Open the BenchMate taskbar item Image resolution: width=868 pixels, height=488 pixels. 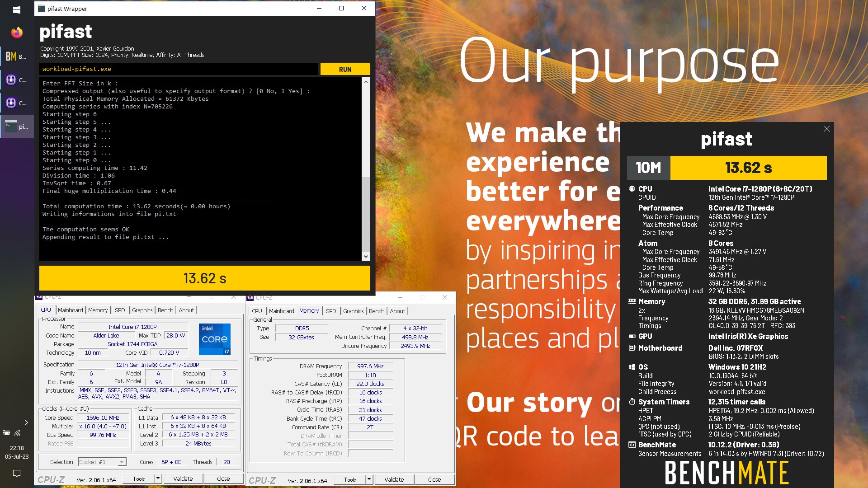pyautogui.click(x=17, y=56)
